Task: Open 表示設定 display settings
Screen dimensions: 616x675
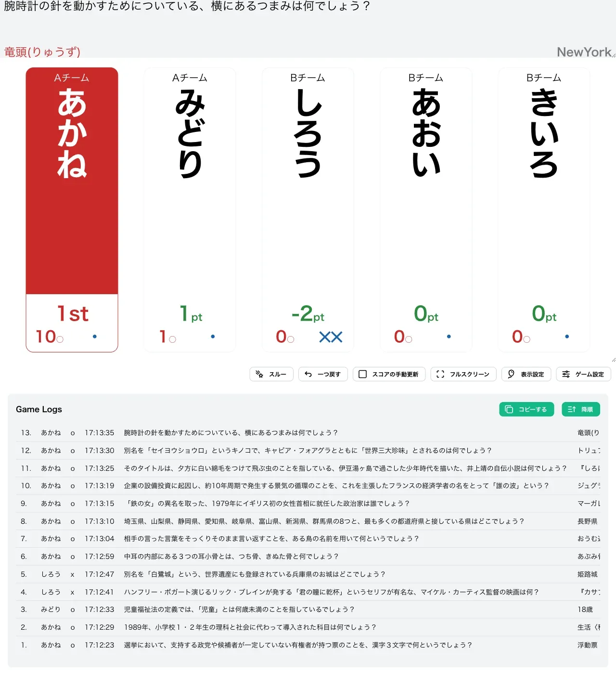Action: pyautogui.click(x=526, y=374)
